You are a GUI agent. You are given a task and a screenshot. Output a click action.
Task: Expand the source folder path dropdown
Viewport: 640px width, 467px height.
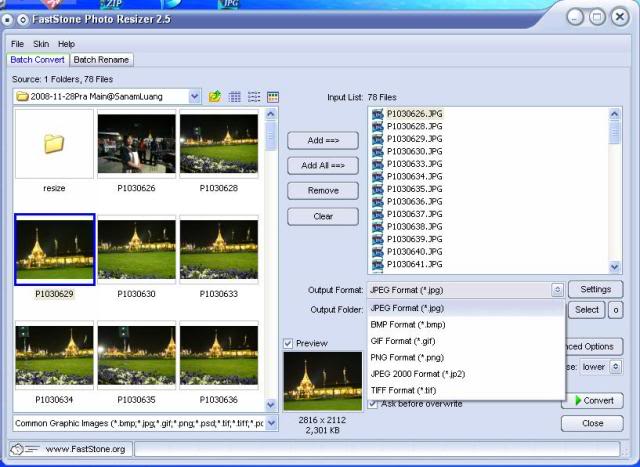coord(195,97)
